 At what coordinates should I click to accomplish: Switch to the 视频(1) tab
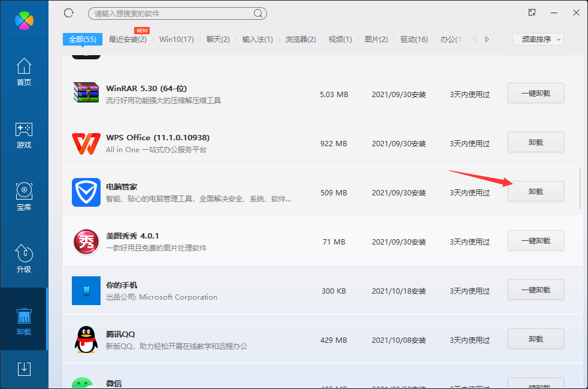click(340, 40)
